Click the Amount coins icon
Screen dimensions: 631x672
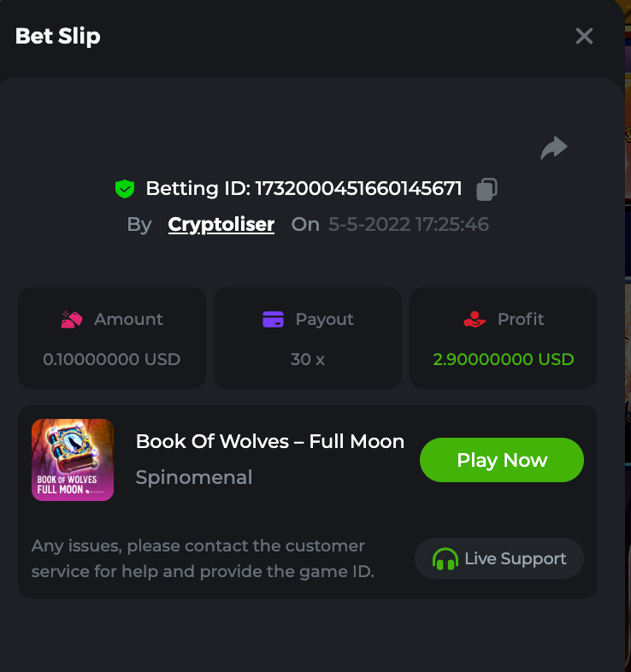point(72,320)
